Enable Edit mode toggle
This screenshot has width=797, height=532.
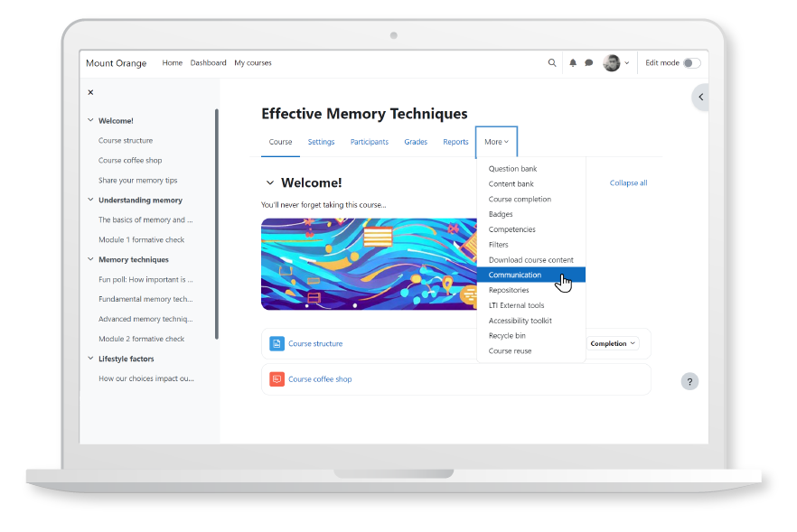[694, 62]
